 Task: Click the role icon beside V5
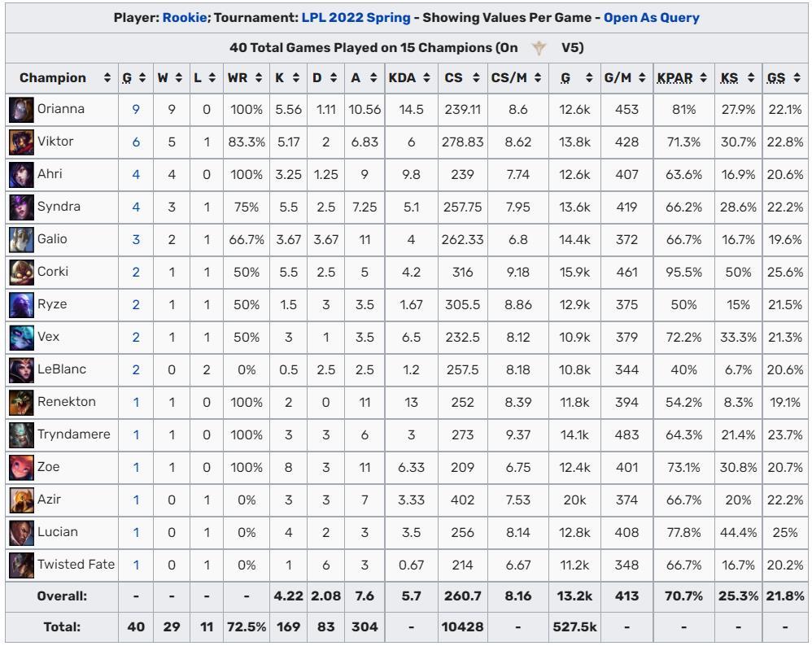(x=539, y=48)
